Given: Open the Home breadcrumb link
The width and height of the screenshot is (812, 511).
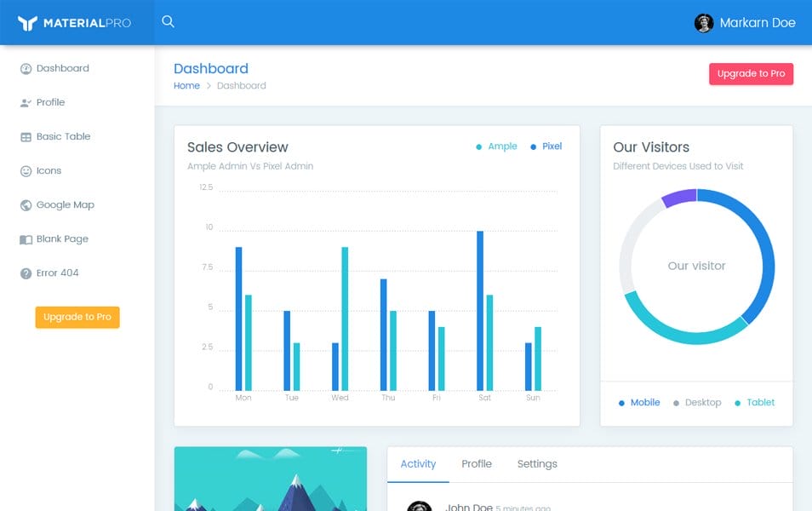Looking at the screenshot, I should 186,85.
